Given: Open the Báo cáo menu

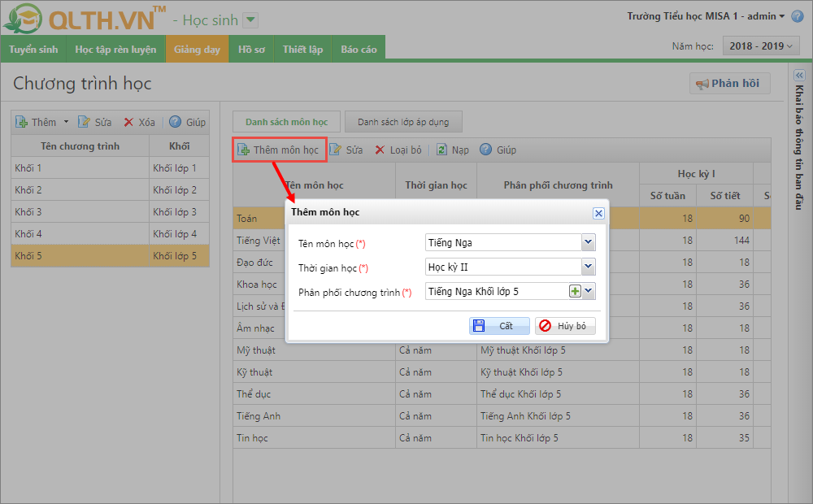Looking at the screenshot, I should 359,50.
